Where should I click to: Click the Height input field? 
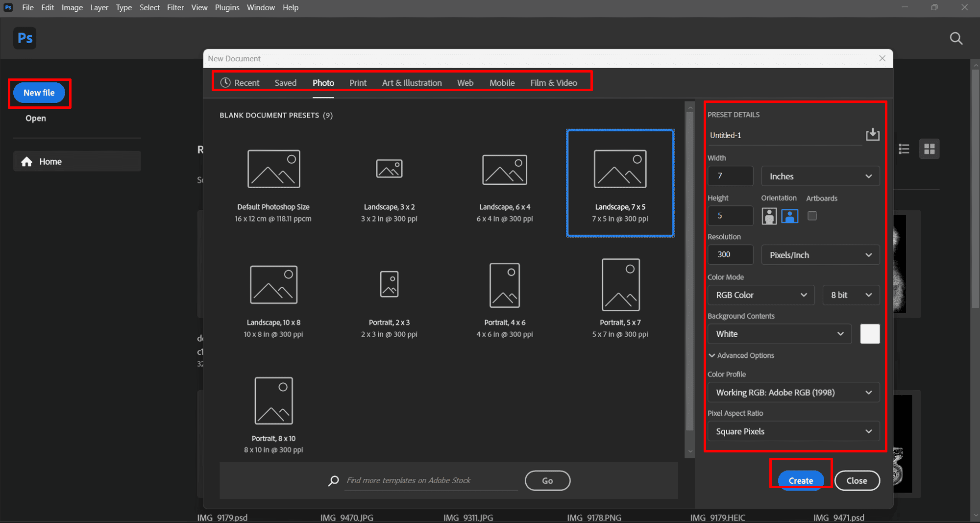point(730,216)
